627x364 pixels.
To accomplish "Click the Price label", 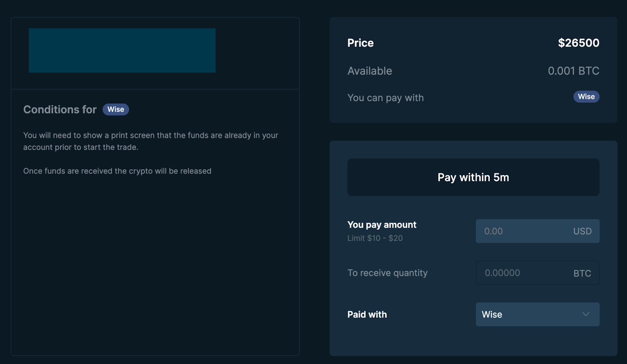I will click(360, 43).
